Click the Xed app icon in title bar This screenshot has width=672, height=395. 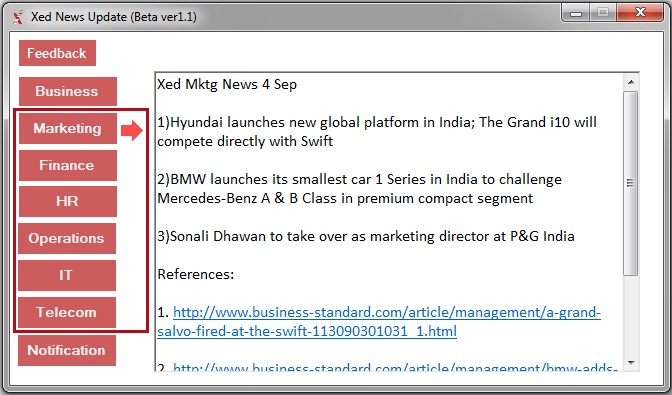click(18, 17)
